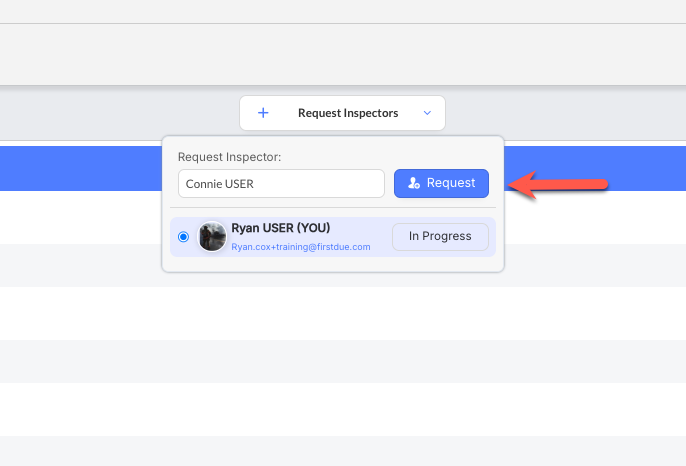Click Ryan USER's profile avatar photo
This screenshot has width=686, height=466.
click(x=212, y=237)
